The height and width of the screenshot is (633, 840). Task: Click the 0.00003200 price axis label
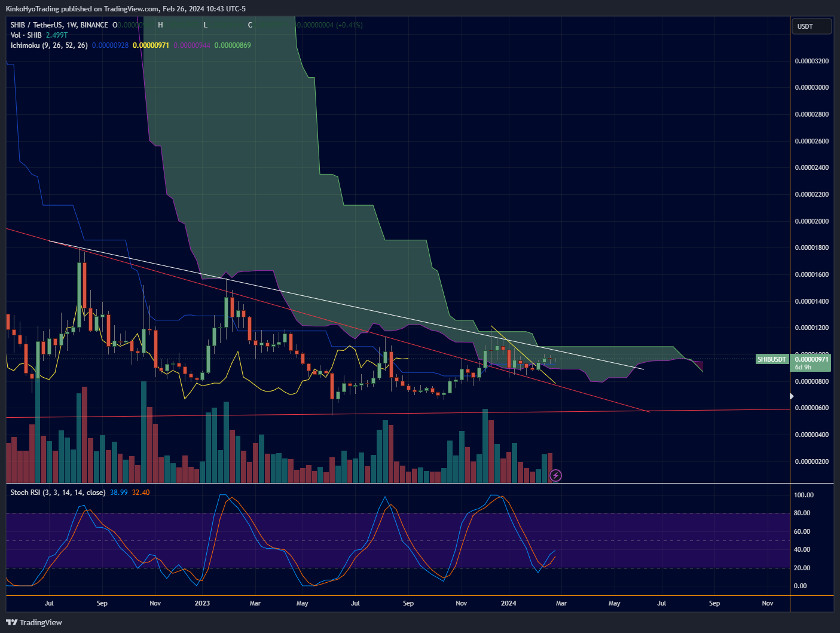[x=812, y=61]
